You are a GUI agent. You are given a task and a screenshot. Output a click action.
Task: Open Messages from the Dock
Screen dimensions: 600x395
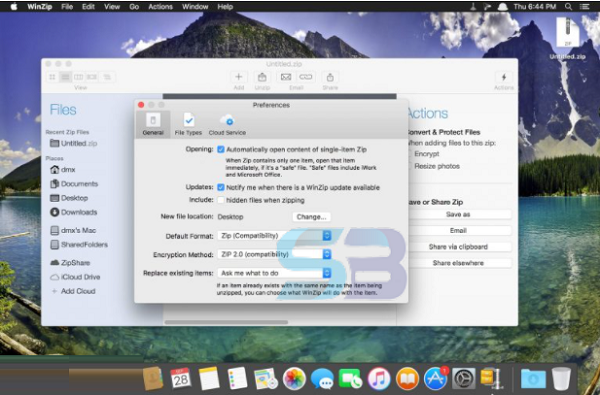[x=322, y=379]
